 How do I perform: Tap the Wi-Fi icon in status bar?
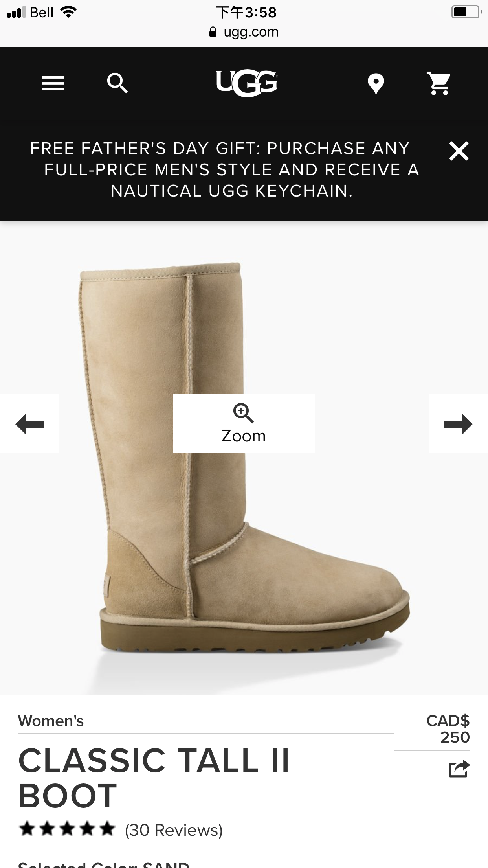pos(68,12)
